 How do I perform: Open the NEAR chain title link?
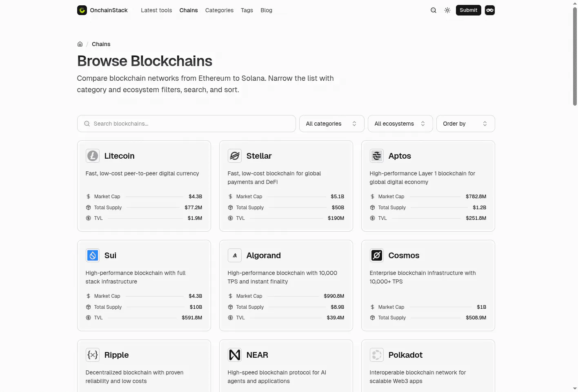(257, 355)
